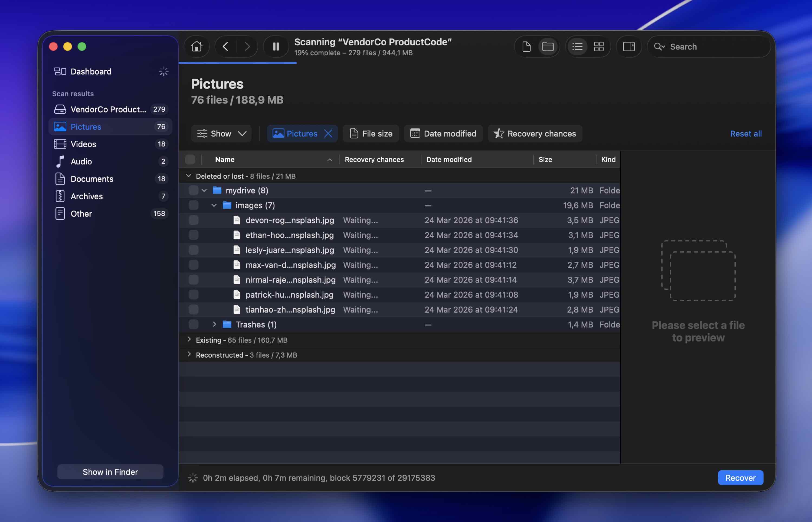Select file lesly-juare...nsplash.jpg
This screenshot has height=522, width=812.
400,250
